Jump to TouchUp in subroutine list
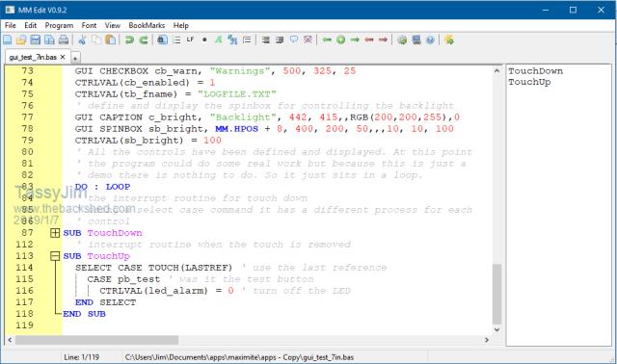Image resolution: width=617 pixels, height=364 pixels. click(529, 82)
